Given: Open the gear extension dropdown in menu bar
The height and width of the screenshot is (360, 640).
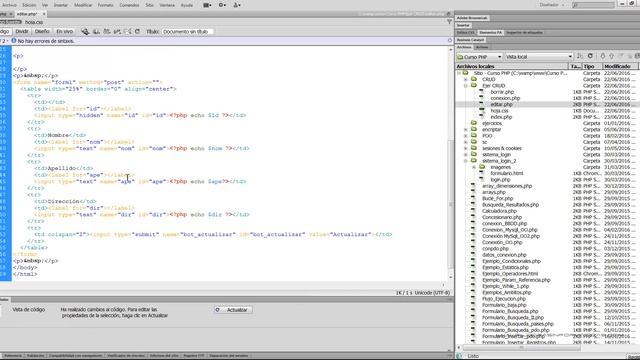Looking at the screenshot, I should pyautogui.click(x=222, y=5).
